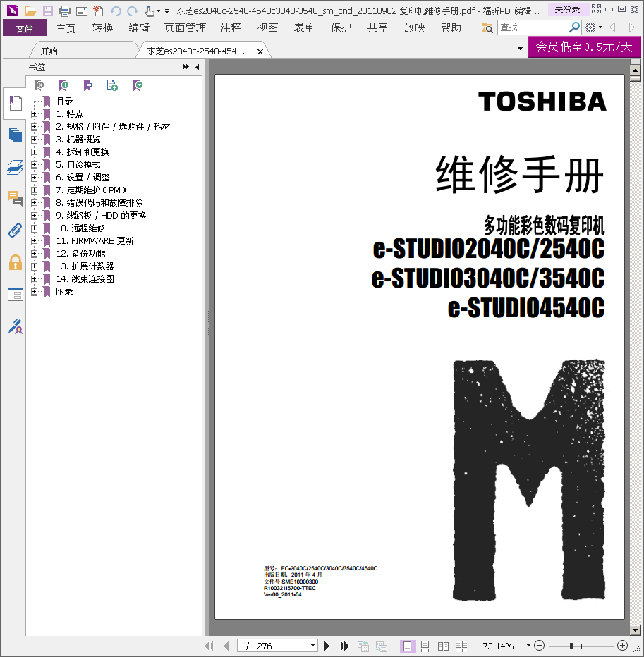Select the hand touch mode icon
The image size is (644, 657).
pyautogui.click(x=150, y=11)
